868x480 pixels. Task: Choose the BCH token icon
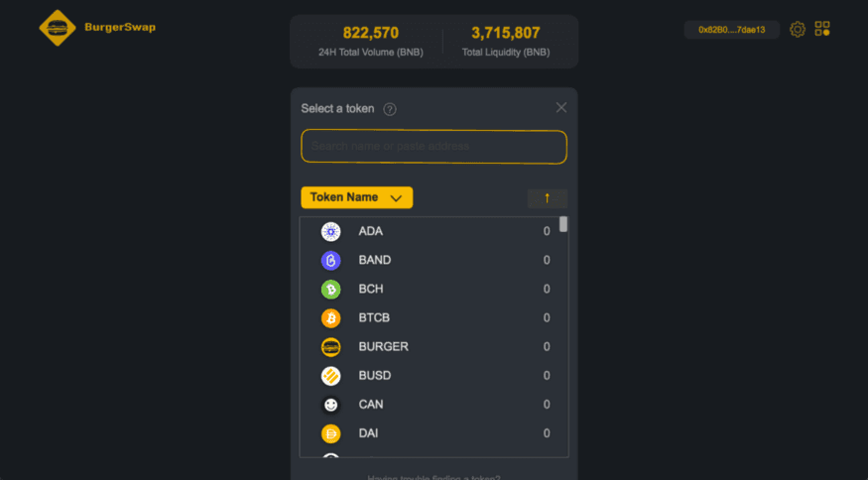(x=330, y=289)
